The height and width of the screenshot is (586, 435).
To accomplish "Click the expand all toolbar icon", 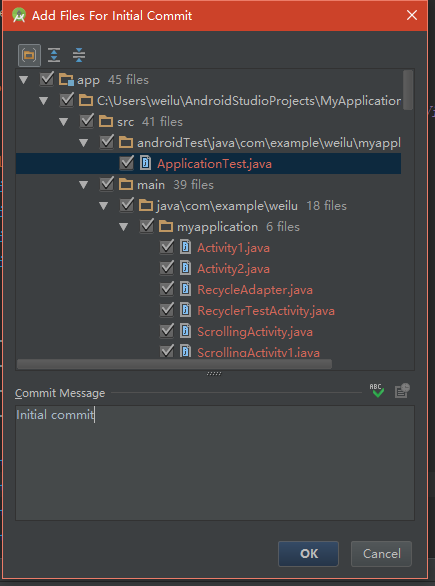I will [54, 55].
